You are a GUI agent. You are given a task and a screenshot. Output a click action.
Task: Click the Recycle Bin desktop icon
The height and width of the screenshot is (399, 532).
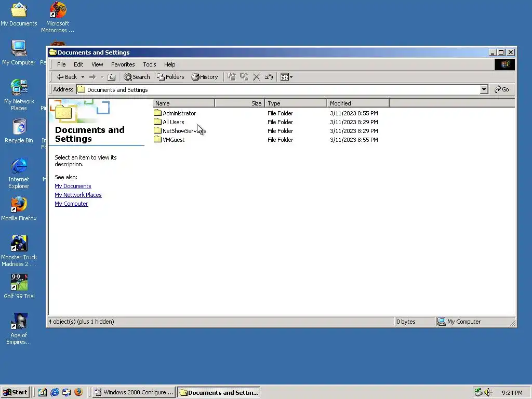tap(19, 131)
